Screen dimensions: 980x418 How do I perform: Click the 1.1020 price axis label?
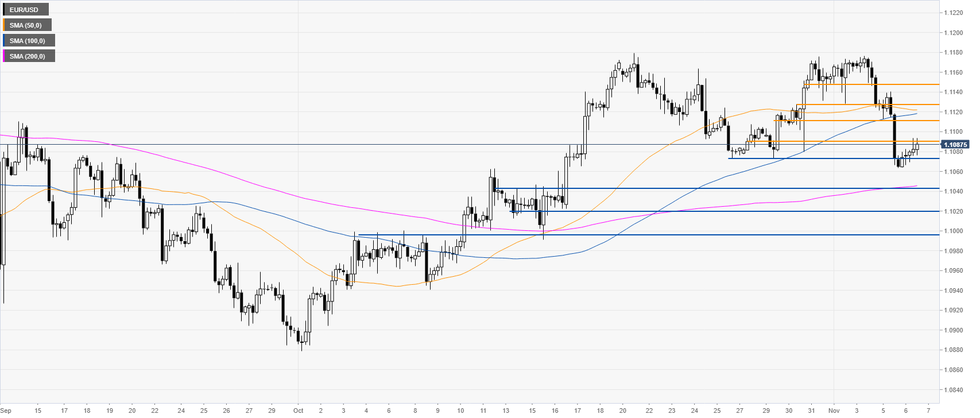[953, 211]
